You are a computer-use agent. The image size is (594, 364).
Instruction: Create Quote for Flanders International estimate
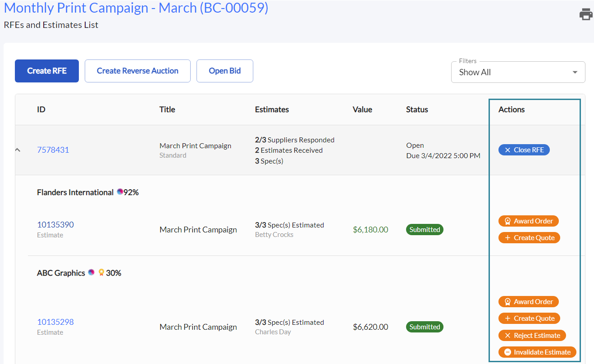529,237
